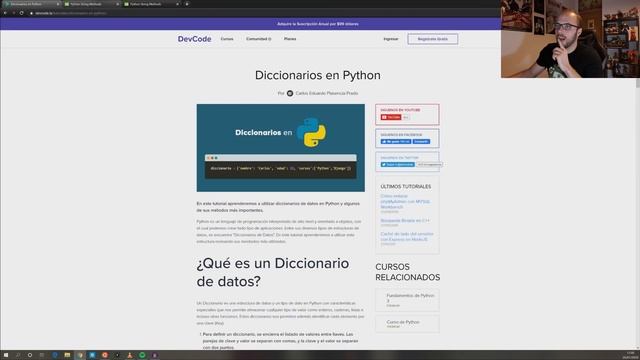Reload the current page
This screenshot has width=640, height=360.
(21, 13)
